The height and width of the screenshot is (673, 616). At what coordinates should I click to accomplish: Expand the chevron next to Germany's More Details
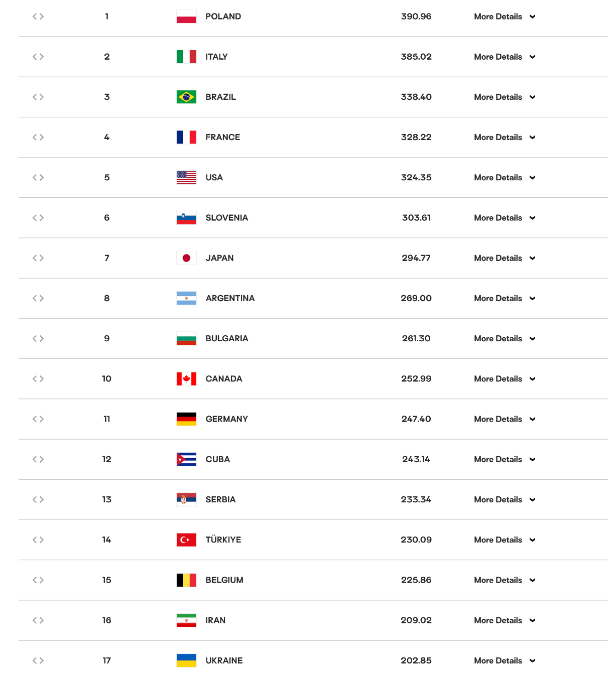pos(533,419)
